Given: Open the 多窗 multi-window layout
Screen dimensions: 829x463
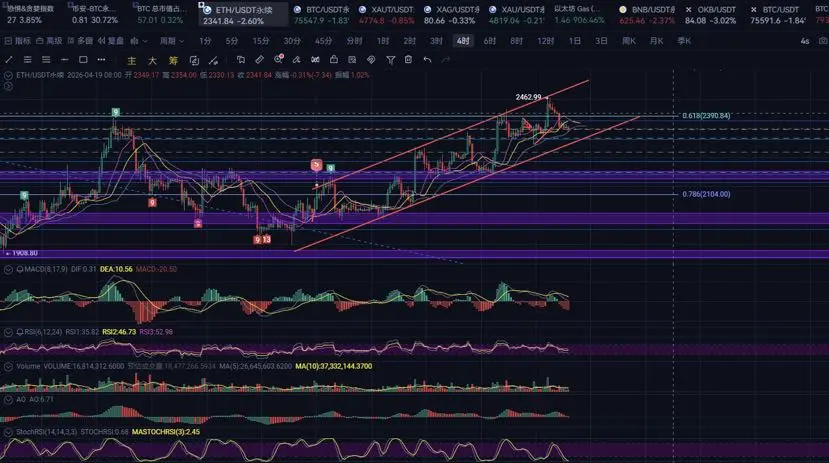Looking at the screenshot, I should (80, 41).
